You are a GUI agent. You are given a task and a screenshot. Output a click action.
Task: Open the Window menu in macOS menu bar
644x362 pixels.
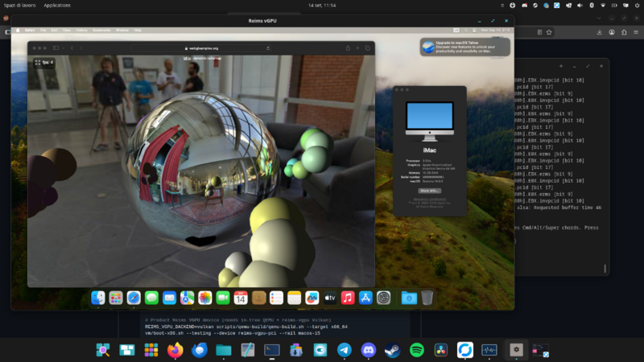[x=122, y=31]
